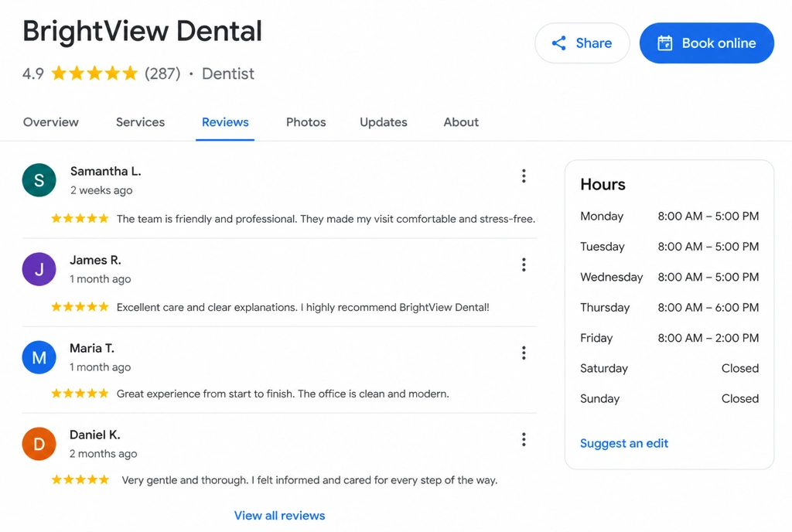Click the BrightView Dental heading

pyautogui.click(x=142, y=31)
